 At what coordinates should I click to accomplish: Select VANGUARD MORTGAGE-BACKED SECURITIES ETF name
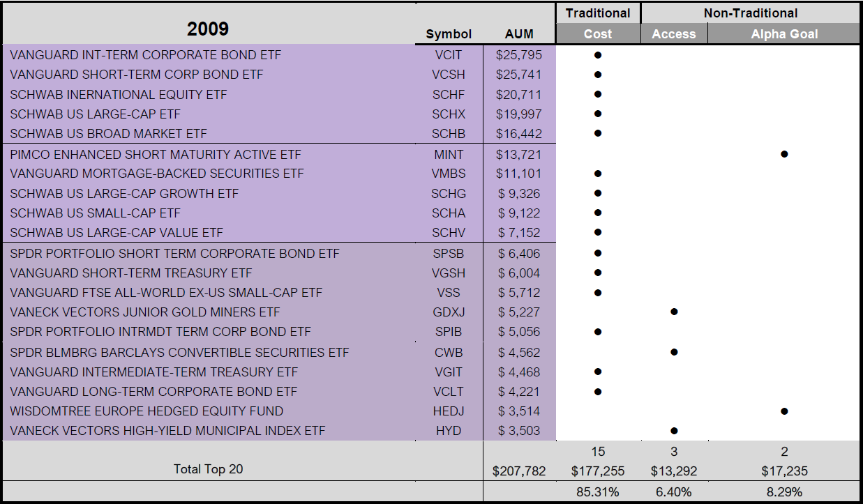pyautogui.click(x=157, y=173)
